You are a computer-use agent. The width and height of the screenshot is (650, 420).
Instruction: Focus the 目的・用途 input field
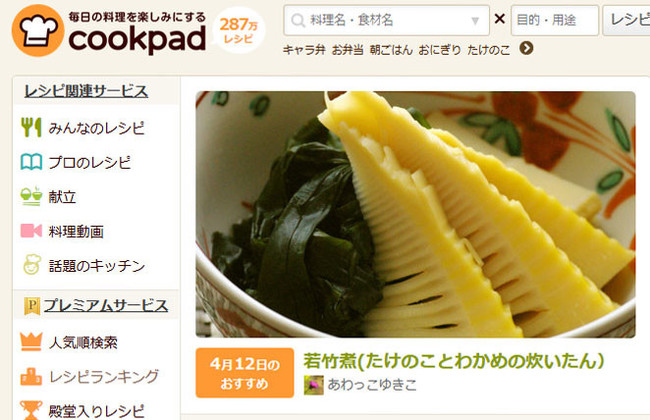pyautogui.click(x=555, y=20)
